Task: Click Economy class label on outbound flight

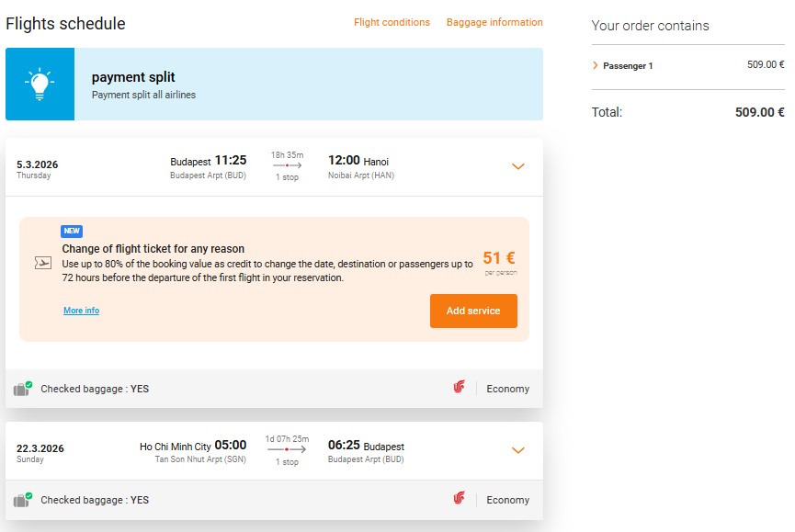Action: pyautogui.click(x=508, y=389)
